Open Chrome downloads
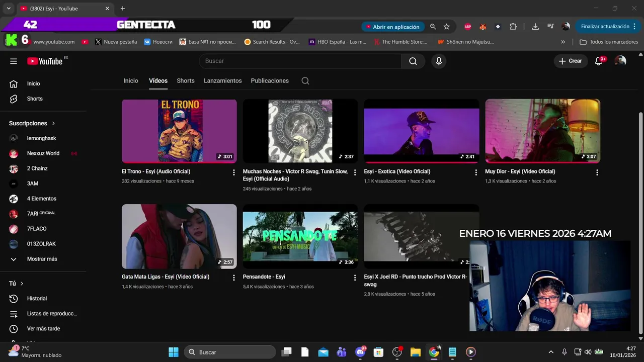The height and width of the screenshot is (362, 644). click(x=535, y=27)
